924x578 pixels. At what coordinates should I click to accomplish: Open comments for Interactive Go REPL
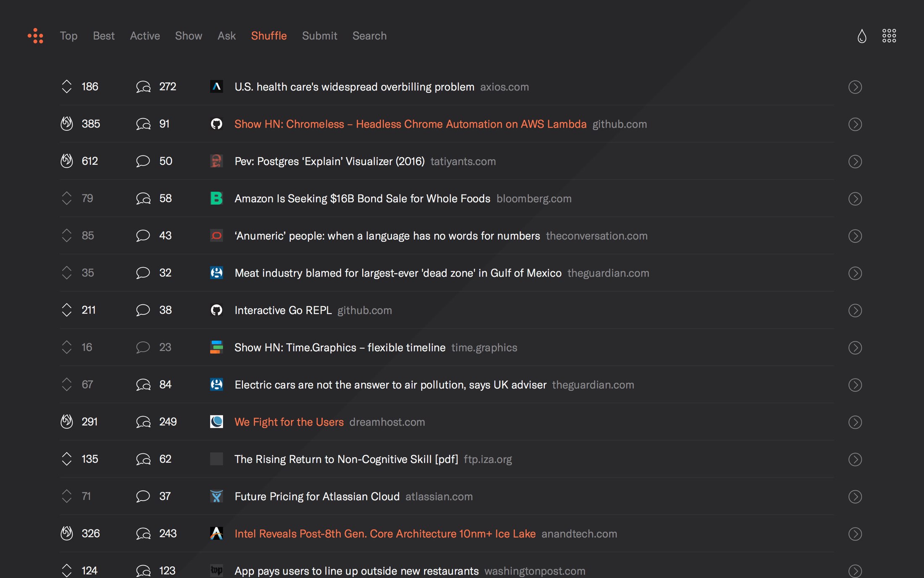click(x=143, y=310)
